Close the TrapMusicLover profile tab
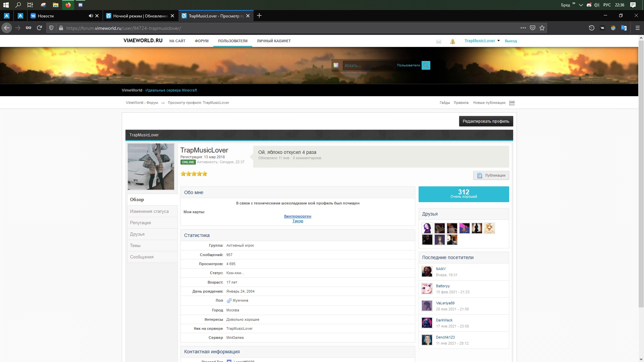Image resolution: width=644 pixels, height=362 pixels. (248, 16)
